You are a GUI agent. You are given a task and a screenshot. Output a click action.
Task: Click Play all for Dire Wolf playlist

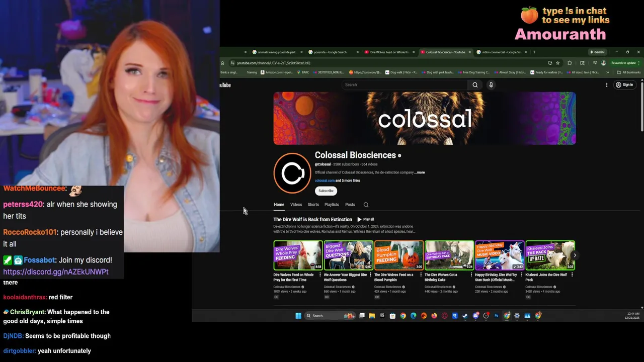366,219
